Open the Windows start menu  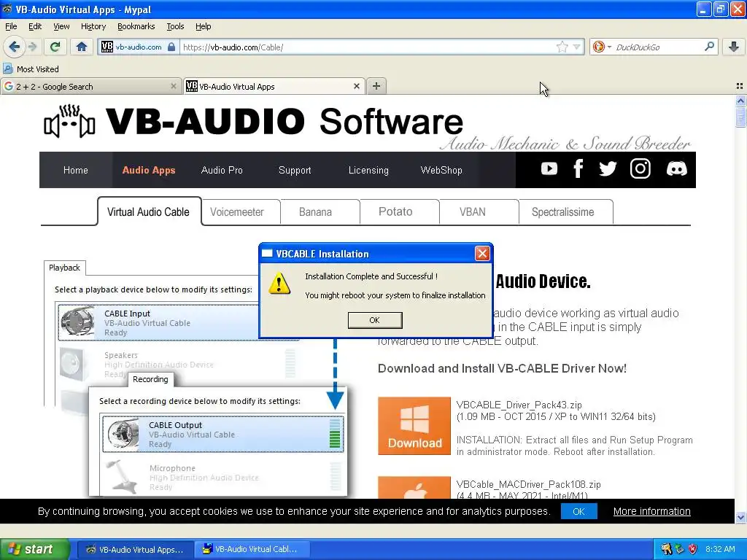point(34,549)
